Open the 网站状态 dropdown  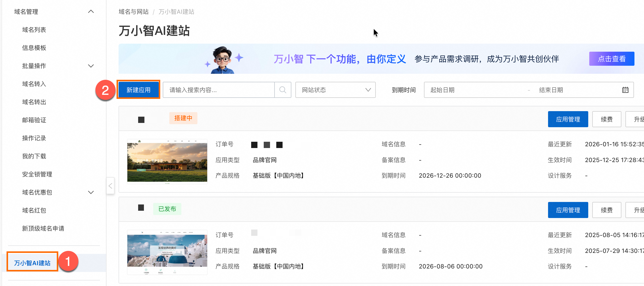[335, 90]
